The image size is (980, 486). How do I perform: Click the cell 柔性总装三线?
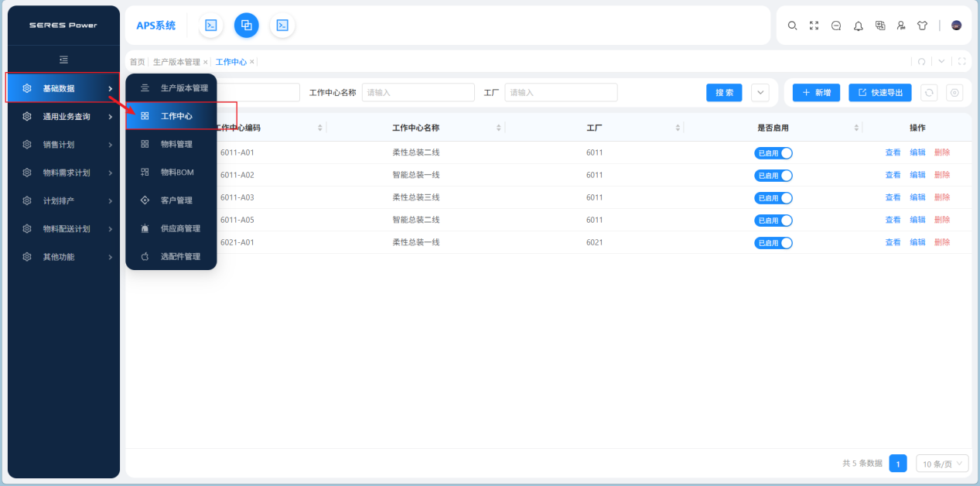click(416, 198)
